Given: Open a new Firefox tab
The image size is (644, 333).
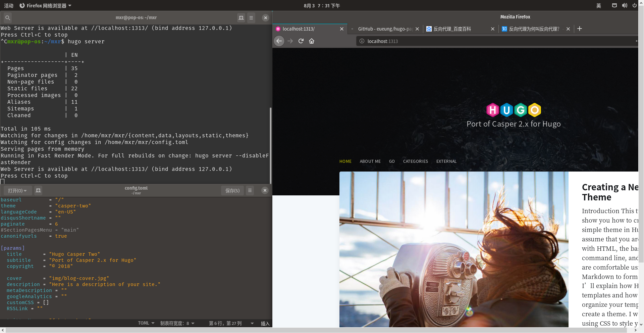Looking at the screenshot, I should coord(579,29).
